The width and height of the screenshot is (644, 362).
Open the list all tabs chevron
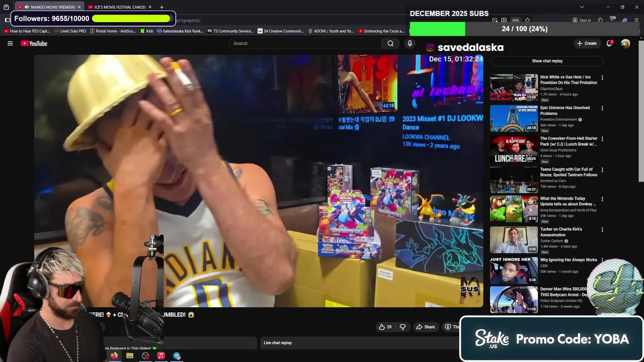tap(582, 7)
